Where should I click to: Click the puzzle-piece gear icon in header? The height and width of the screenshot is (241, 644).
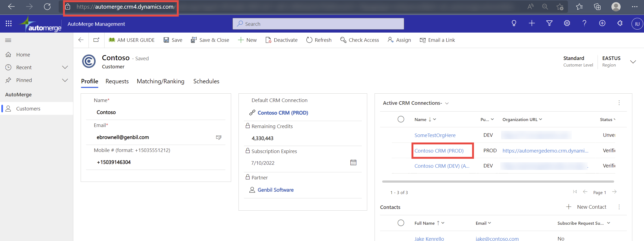coord(620,23)
